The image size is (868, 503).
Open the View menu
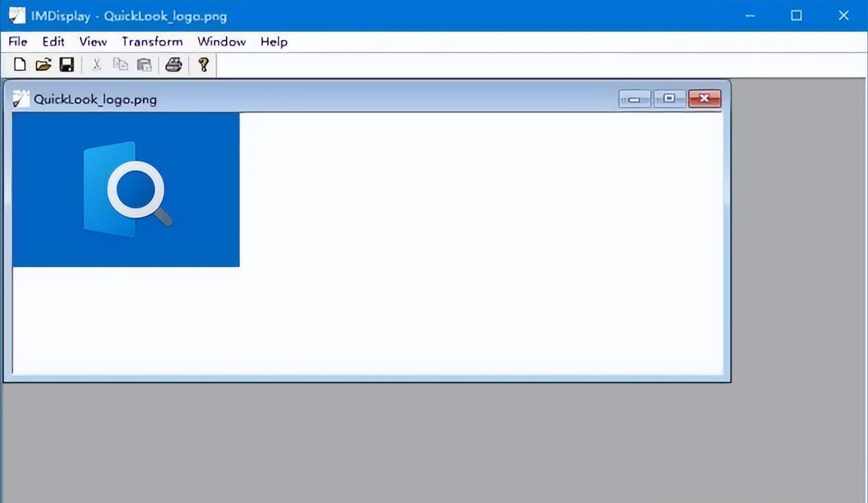point(93,41)
